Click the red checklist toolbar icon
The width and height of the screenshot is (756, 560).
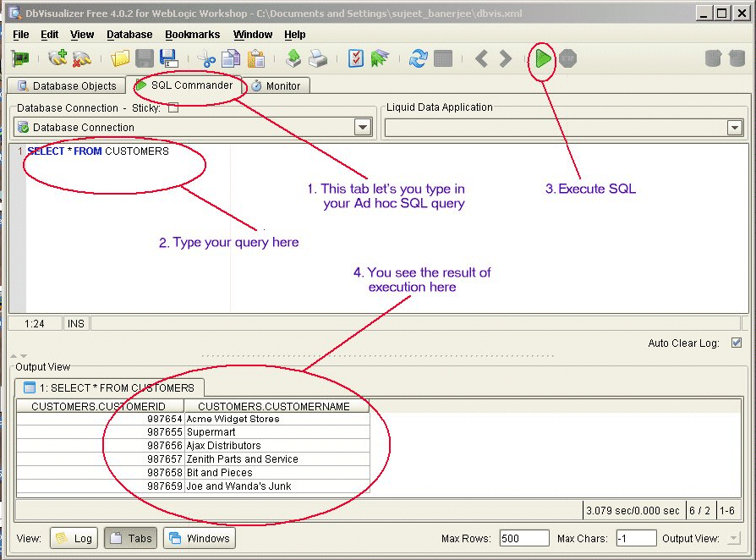[356, 59]
